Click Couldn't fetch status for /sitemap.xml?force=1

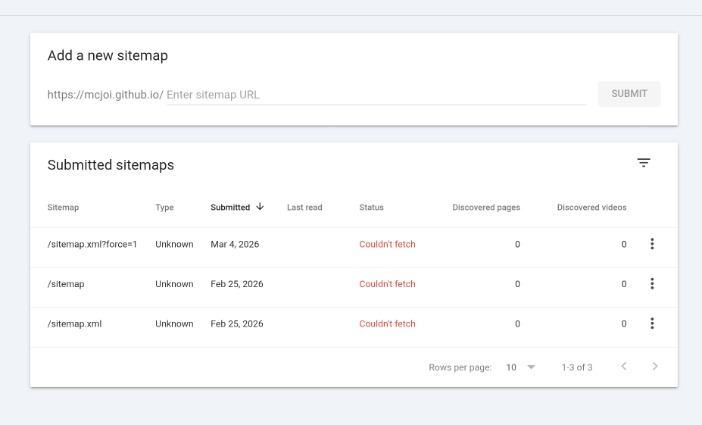[x=387, y=244]
